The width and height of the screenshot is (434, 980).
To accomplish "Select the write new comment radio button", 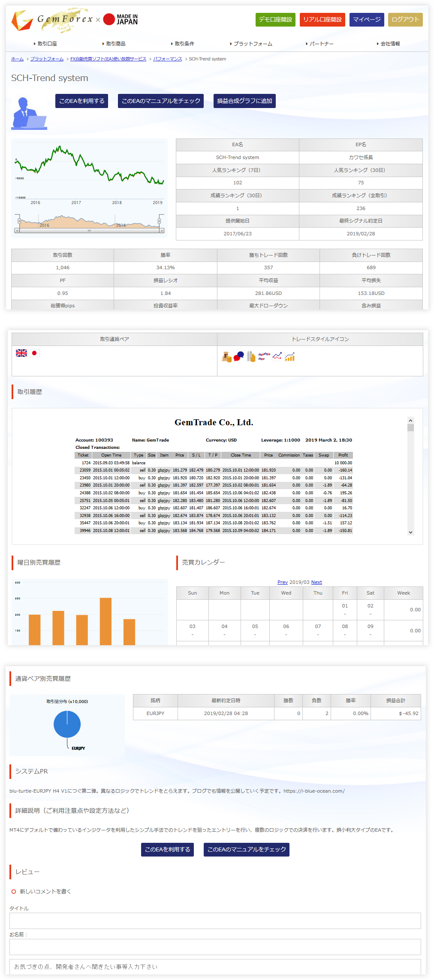I will click(14, 891).
